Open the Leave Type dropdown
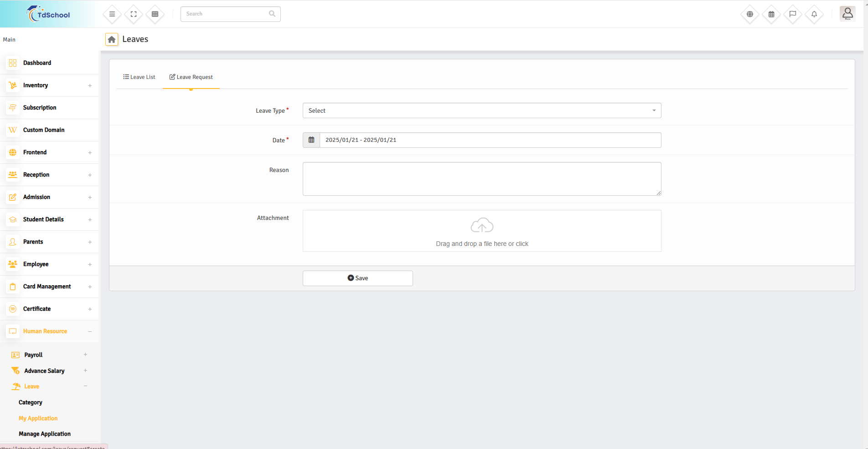868x449 pixels. [481, 110]
